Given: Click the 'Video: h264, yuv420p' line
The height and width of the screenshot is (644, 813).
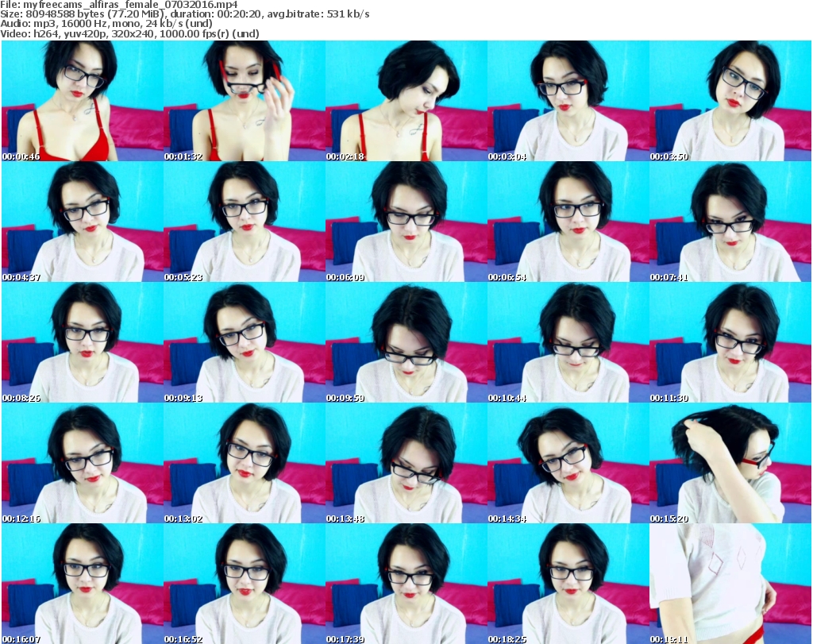Looking at the screenshot, I should pyautogui.click(x=129, y=33).
